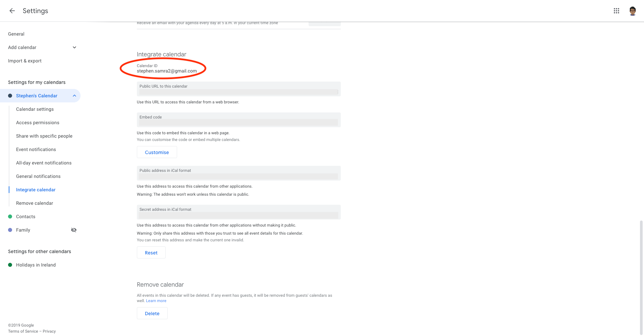Open the account profile avatar
The image size is (644, 336).
(633, 11)
